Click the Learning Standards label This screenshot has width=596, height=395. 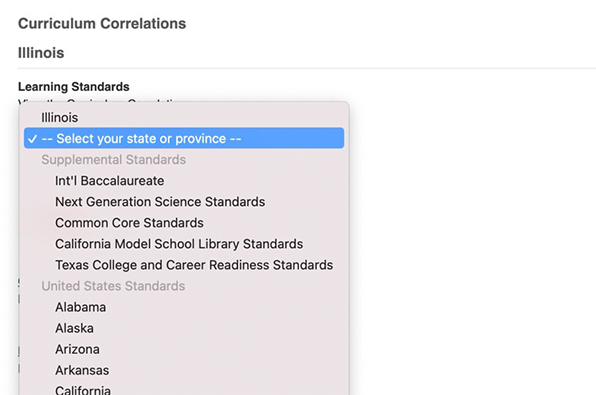click(x=74, y=87)
